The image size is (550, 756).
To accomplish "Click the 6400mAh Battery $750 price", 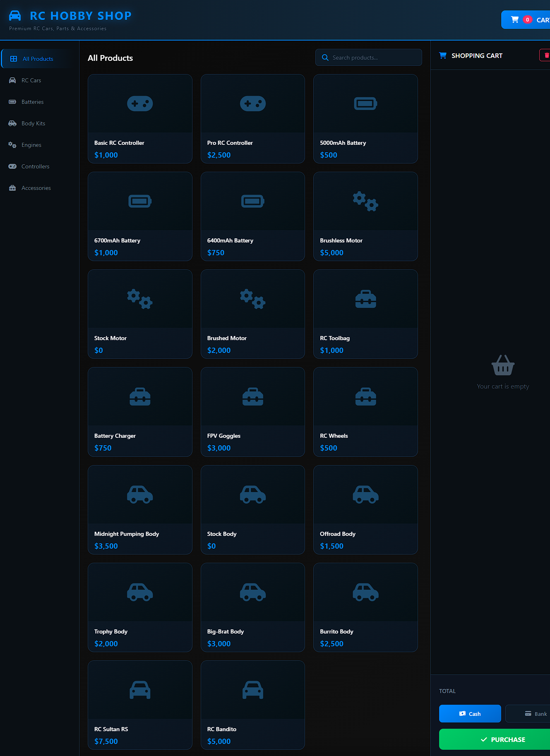I will tap(216, 253).
